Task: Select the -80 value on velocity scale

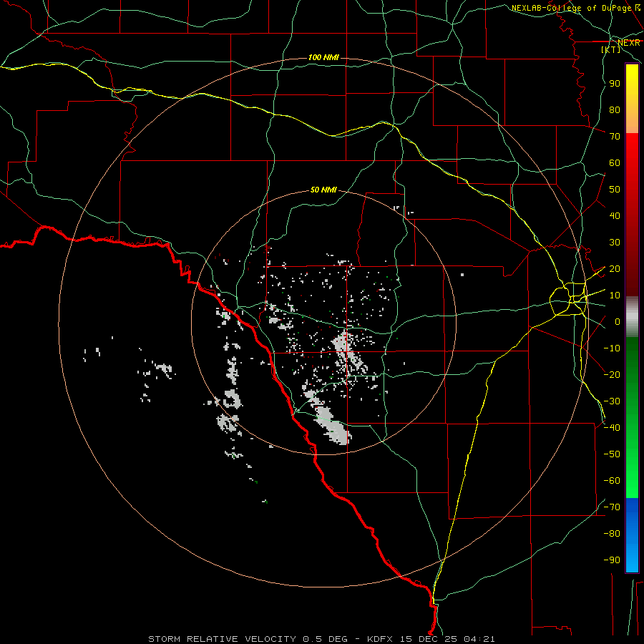Action: tap(612, 534)
